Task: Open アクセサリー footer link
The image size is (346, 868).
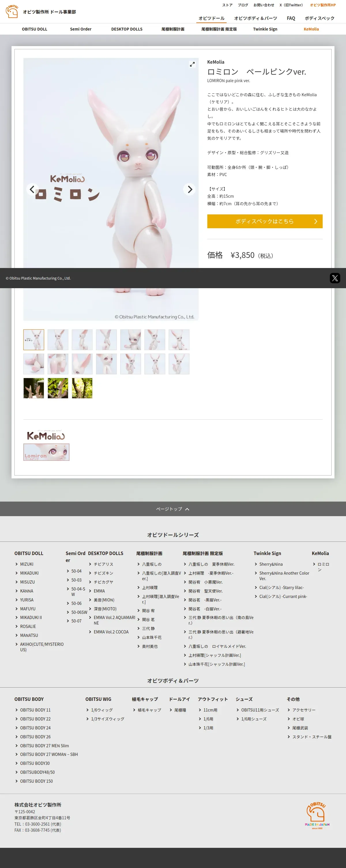Action: [304, 710]
